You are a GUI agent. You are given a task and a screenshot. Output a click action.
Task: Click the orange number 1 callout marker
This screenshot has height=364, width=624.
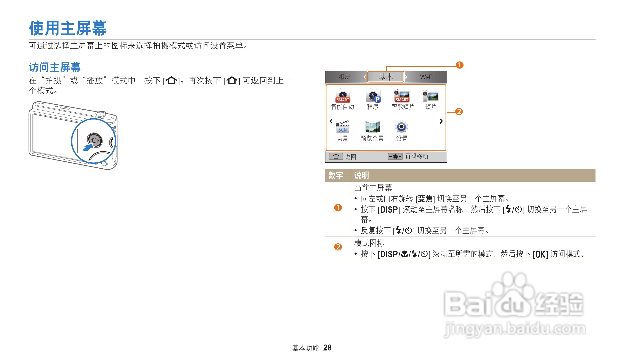pyautogui.click(x=460, y=65)
